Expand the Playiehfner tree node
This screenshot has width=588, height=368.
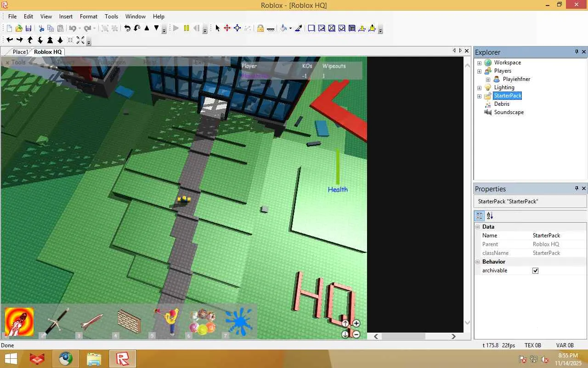(488, 79)
